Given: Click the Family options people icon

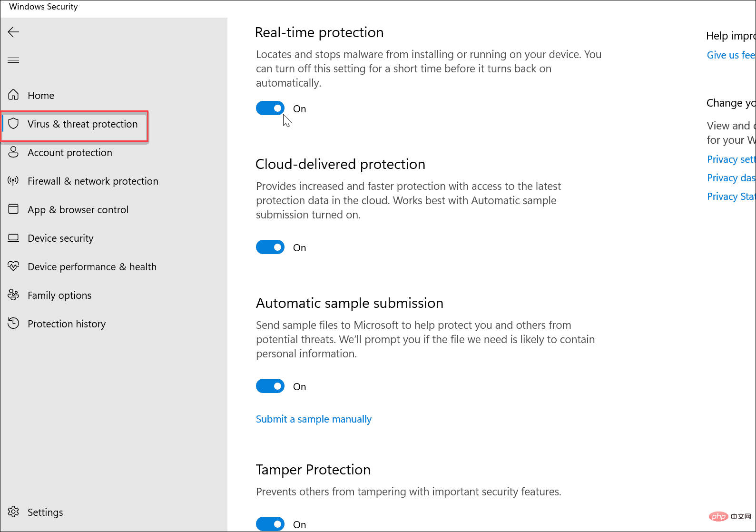Looking at the screenshot, I should coord(13,295).
